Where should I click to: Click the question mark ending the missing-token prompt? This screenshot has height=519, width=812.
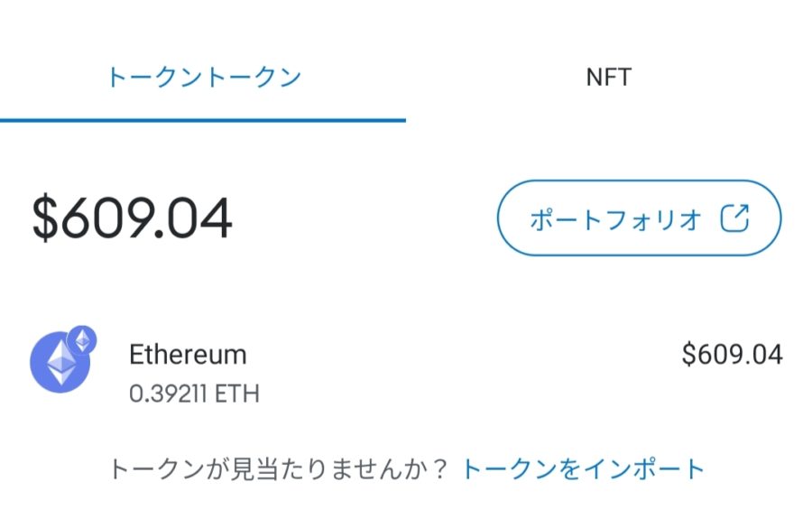pos(439,469)
